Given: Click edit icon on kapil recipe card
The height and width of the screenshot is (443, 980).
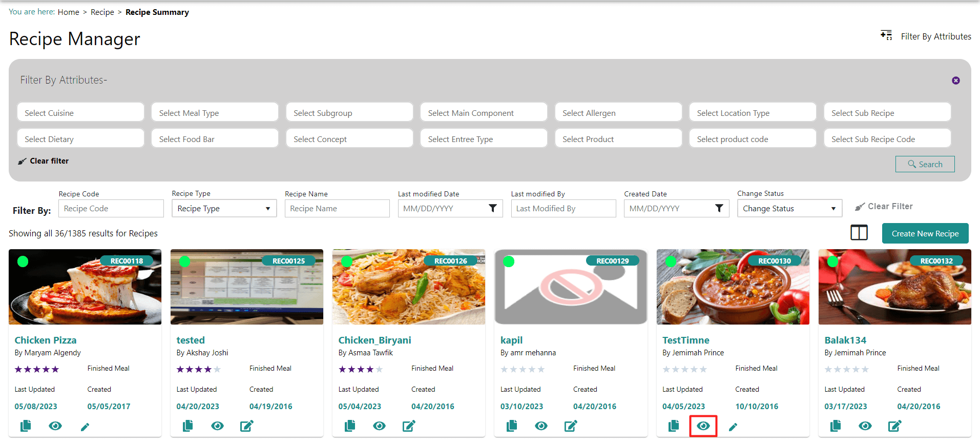Looking at the screenshot, I should [571, 426].
